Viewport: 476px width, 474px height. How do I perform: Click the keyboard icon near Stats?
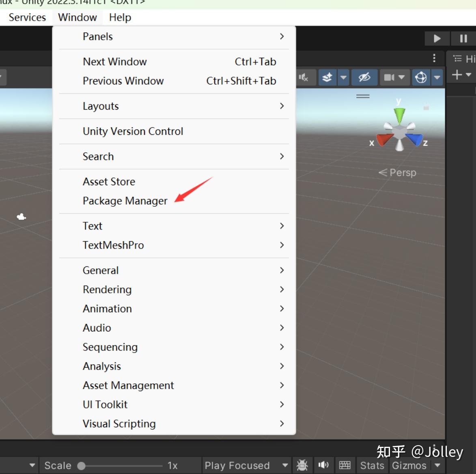click(345, 465)
